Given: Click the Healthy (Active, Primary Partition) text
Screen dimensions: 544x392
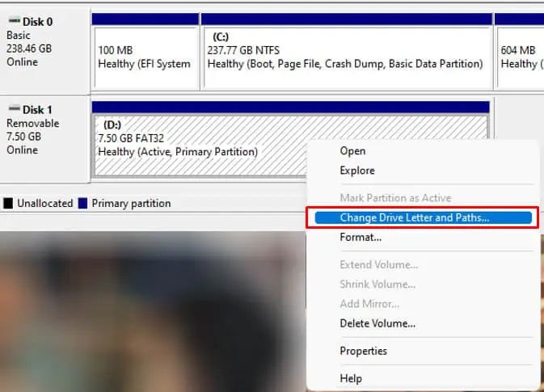Looking at the screenshot, I should click(x=178, y=152).
